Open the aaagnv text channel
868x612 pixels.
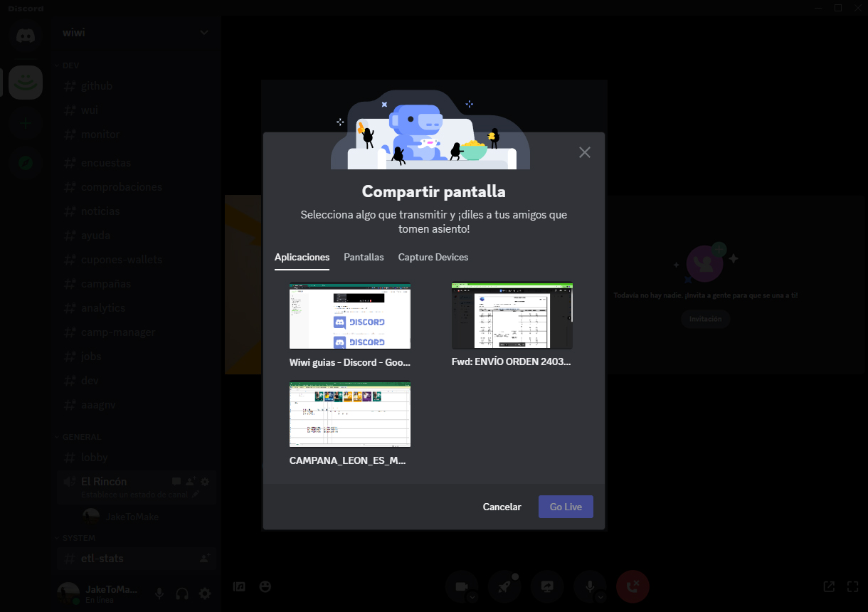coord(135,405)
